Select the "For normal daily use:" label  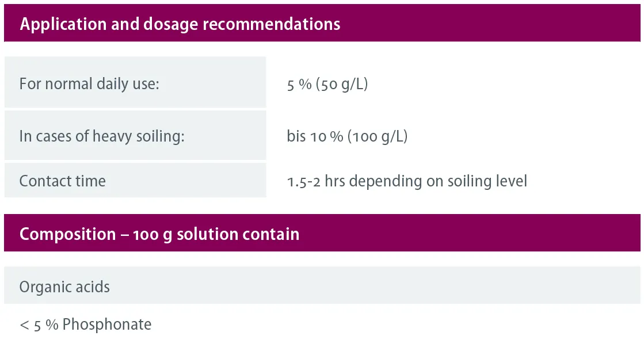tap(89, 84)
